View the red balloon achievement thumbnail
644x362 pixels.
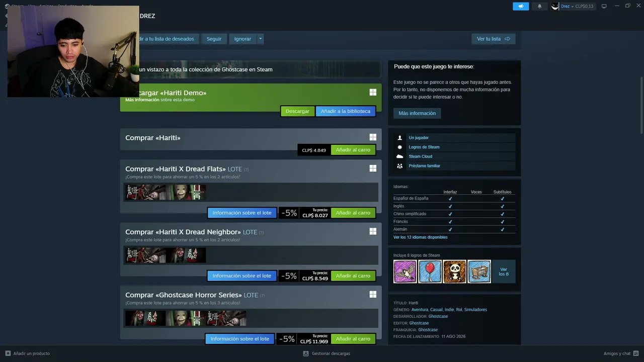click(430, 271)
